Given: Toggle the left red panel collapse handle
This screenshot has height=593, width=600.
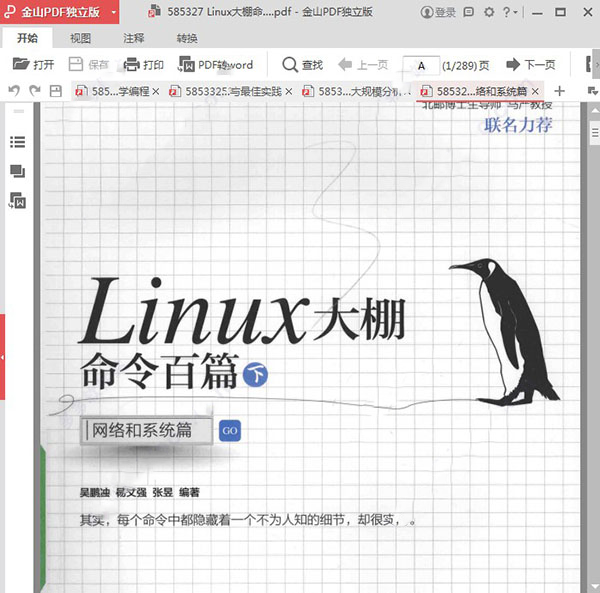Looking at the screenshot, I should (2, 357).
